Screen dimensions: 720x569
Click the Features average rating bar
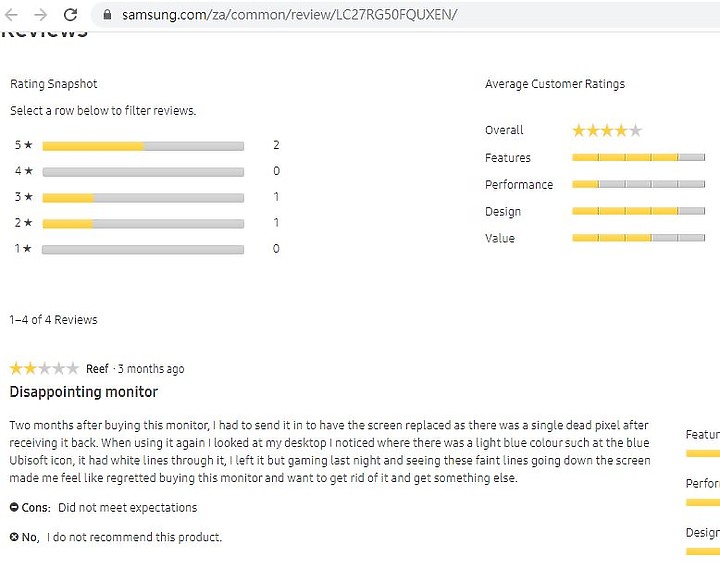(638, 158)
